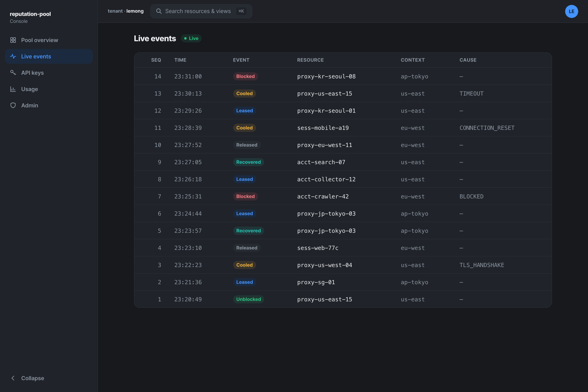Click the CONNECTION_RESET cause value
Viewport: 588px width, 392px height.
(487, 128)
